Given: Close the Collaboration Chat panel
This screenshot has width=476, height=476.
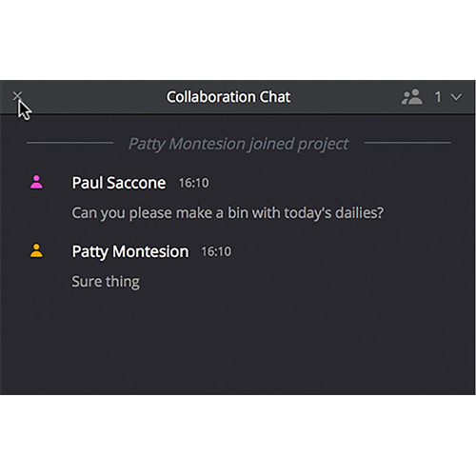Looking at the screenshot, I should (17, 95).
